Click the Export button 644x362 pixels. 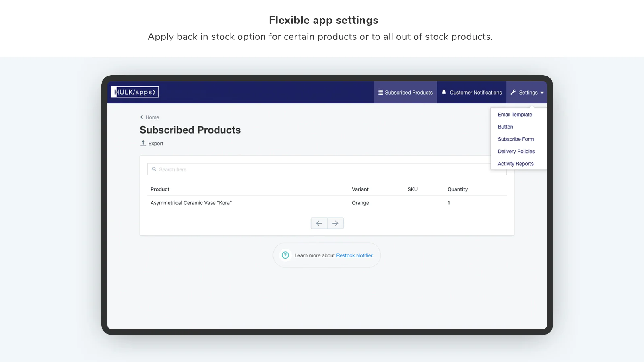click(152, 143)
